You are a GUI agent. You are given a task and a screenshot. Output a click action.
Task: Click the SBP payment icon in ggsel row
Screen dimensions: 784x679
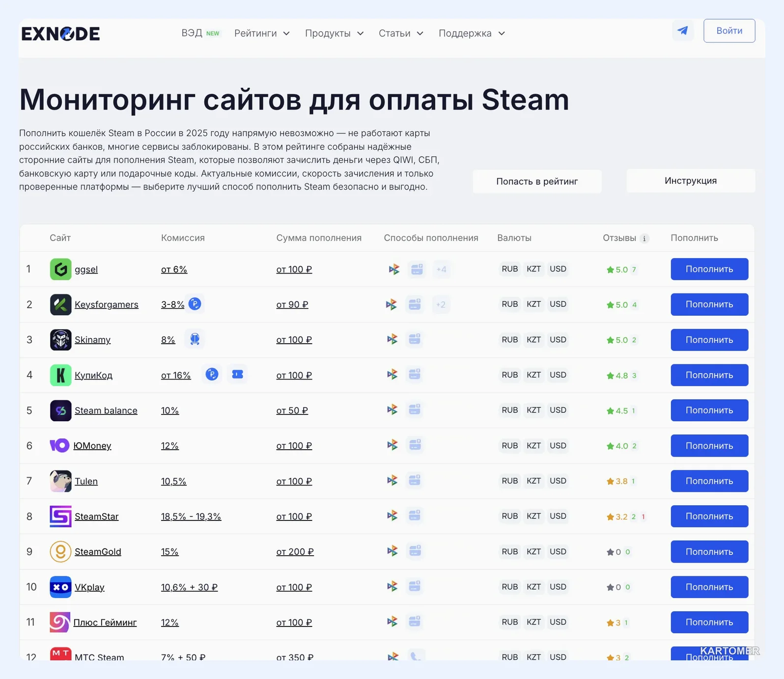coord(394,269)
